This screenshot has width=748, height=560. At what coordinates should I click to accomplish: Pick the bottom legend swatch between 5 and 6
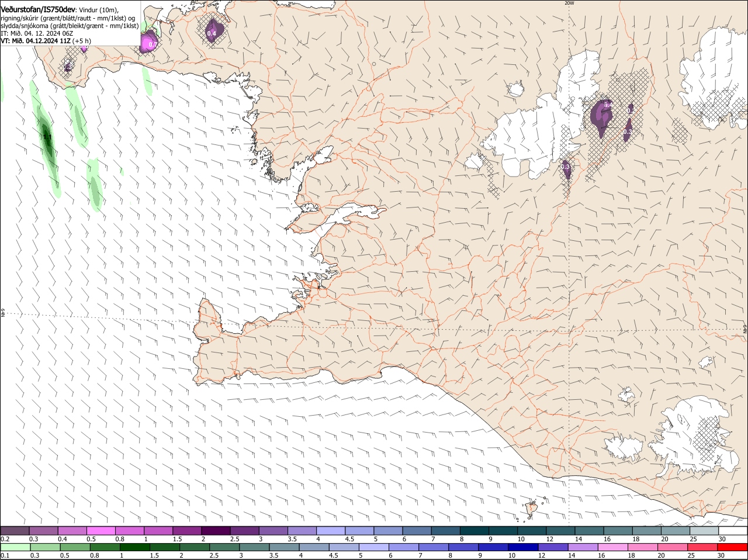click(x=374, y=548)
